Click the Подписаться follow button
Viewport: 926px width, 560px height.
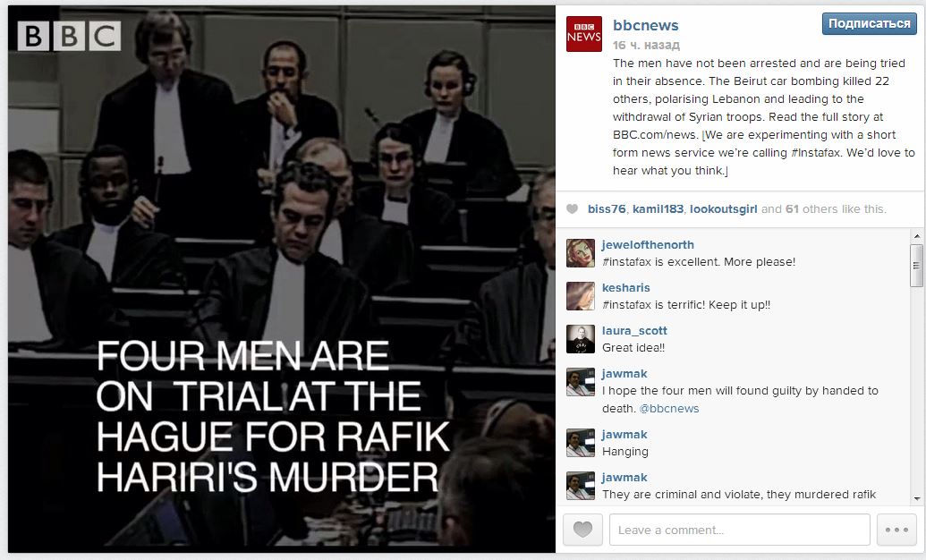pos(870,23)
